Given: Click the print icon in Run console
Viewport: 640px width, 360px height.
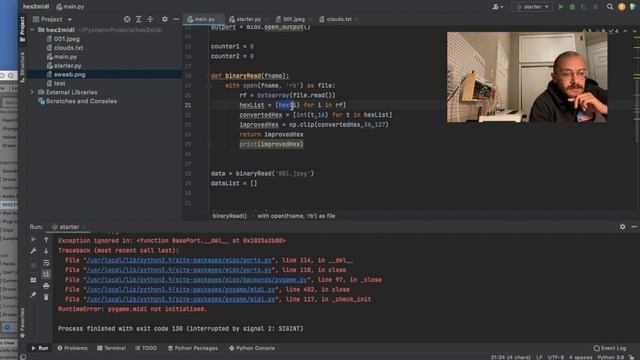Looking at the screenshot, I should 46,285.
